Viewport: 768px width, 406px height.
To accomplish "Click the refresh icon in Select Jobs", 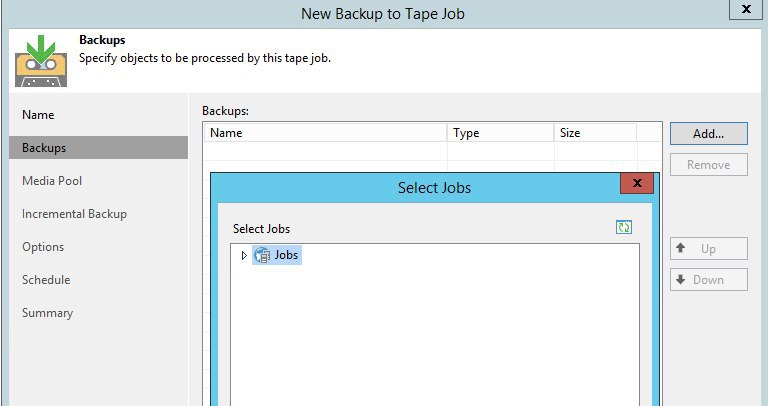I will pyautogui.click(x=624, y=228).
